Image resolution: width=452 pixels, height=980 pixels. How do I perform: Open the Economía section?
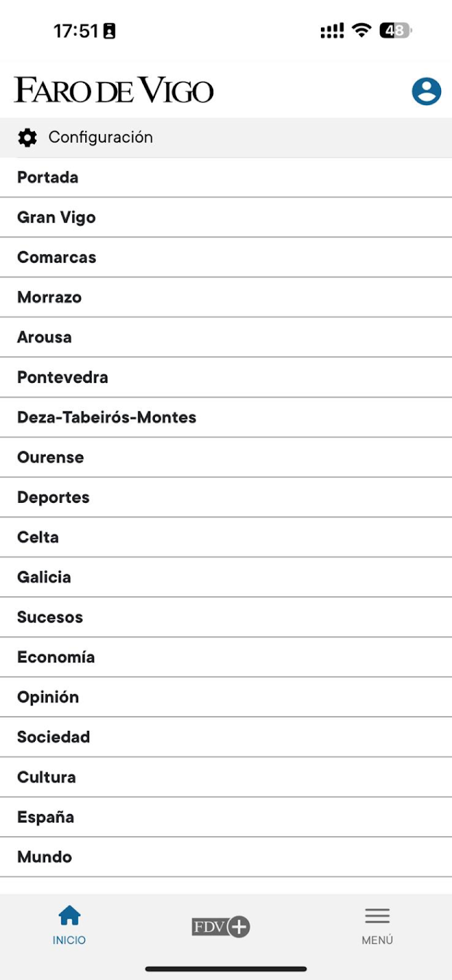[226, 658]
